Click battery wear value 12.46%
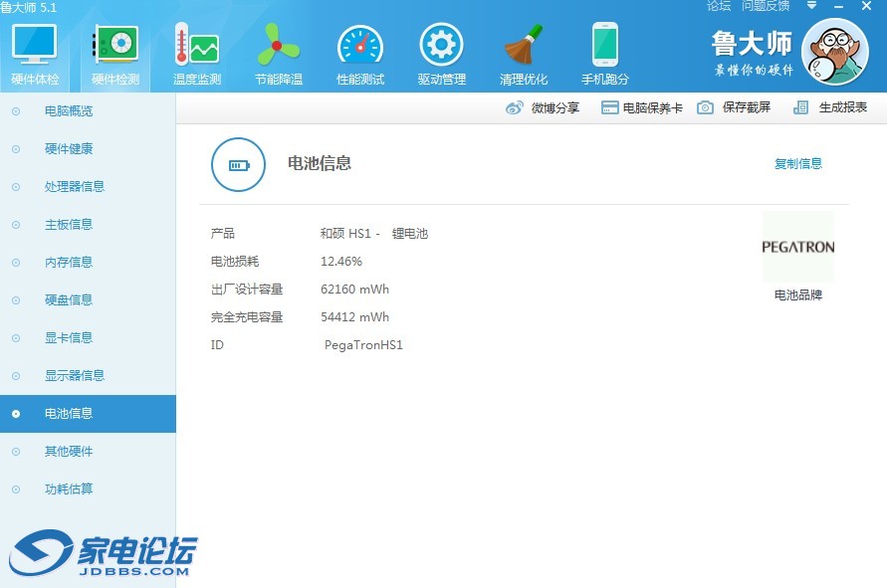The width and height of the screenshot is (887, 588). [x=341, y=262]
